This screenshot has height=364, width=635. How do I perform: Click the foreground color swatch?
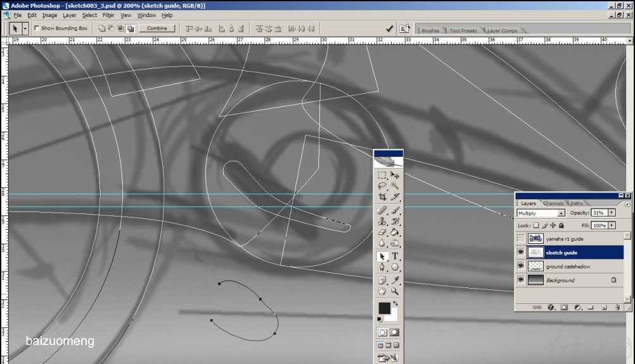click(x=384, y=308)
